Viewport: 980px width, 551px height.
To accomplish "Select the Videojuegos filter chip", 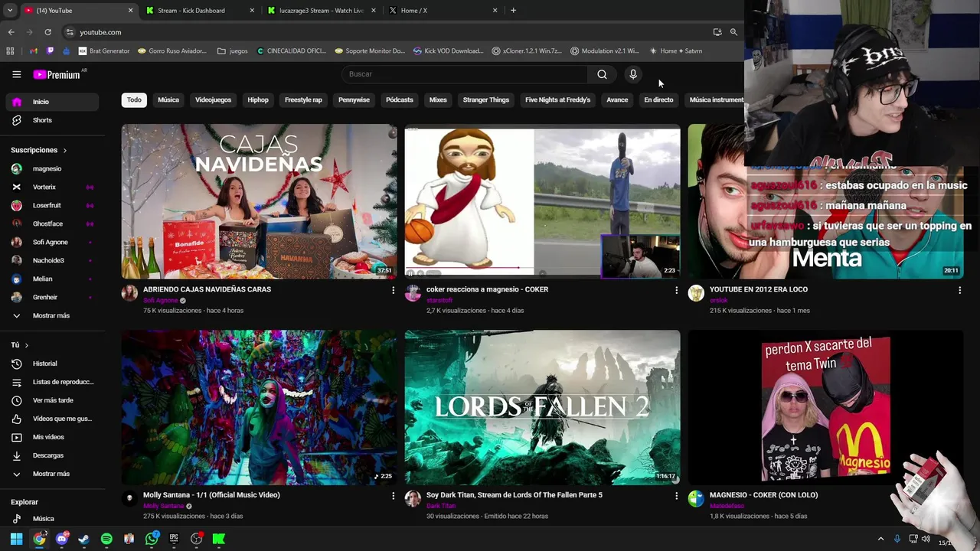I will coord(213,99).
